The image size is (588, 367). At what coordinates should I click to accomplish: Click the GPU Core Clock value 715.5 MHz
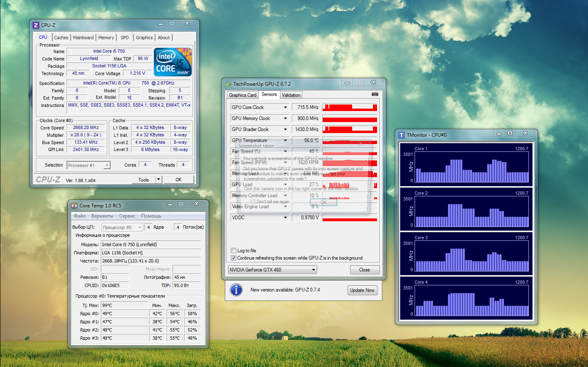[306, 107]
